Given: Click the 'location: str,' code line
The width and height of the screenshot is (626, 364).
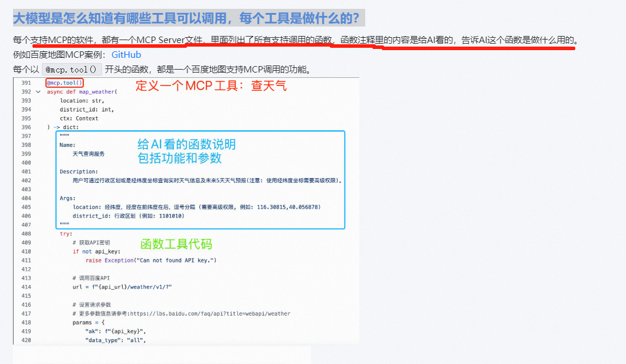Looking at the screenshot, I should (82, 100).
